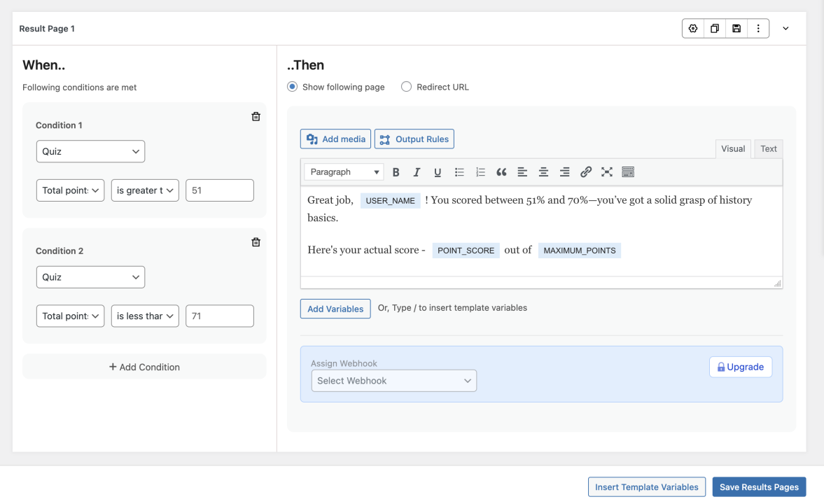
Task: Center align the result page text
Action: pos(543,171)
